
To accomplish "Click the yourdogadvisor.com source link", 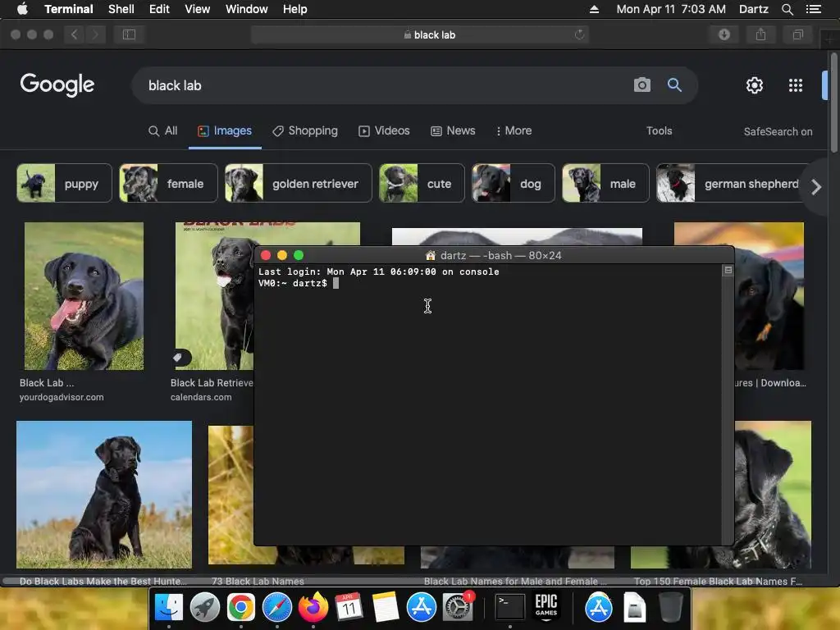I will 62,398.
